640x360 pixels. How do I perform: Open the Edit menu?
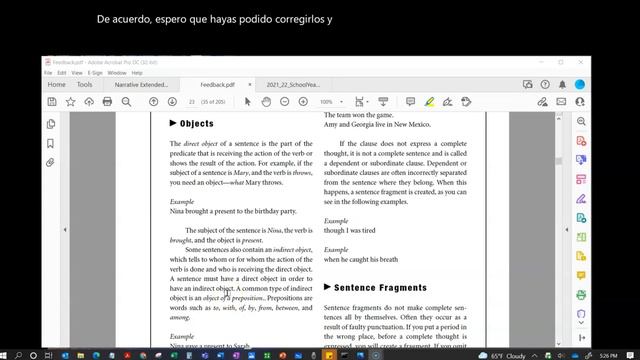62,73
